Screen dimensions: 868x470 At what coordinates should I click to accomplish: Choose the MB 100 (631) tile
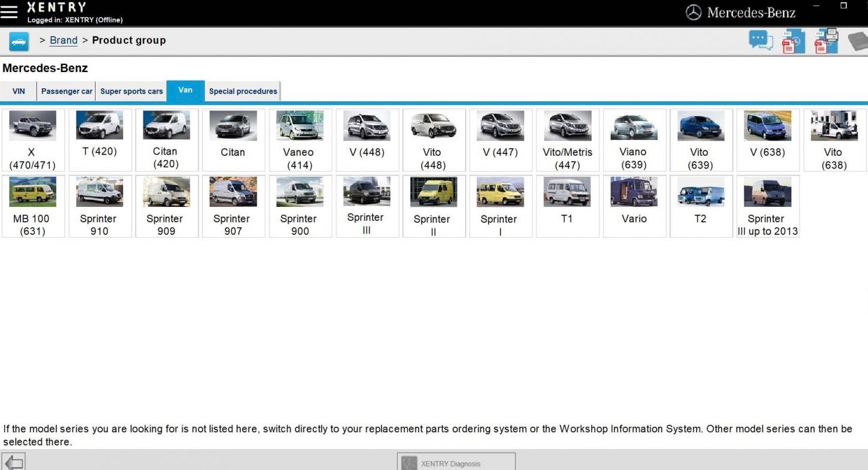point(33,206)
